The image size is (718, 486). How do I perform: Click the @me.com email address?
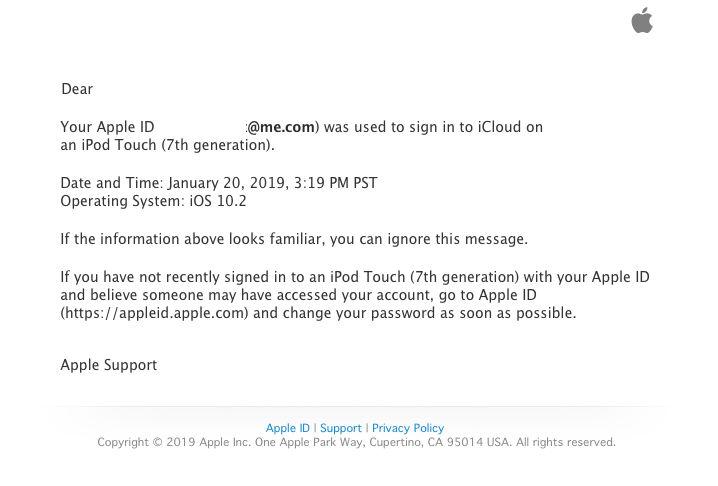(x=281, y=127)
